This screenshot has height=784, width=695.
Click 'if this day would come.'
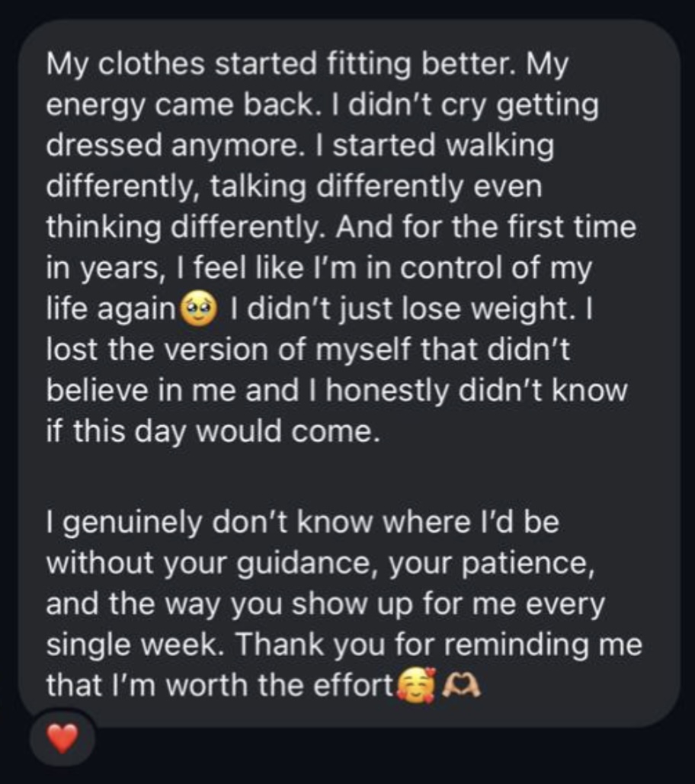point(213,431)
